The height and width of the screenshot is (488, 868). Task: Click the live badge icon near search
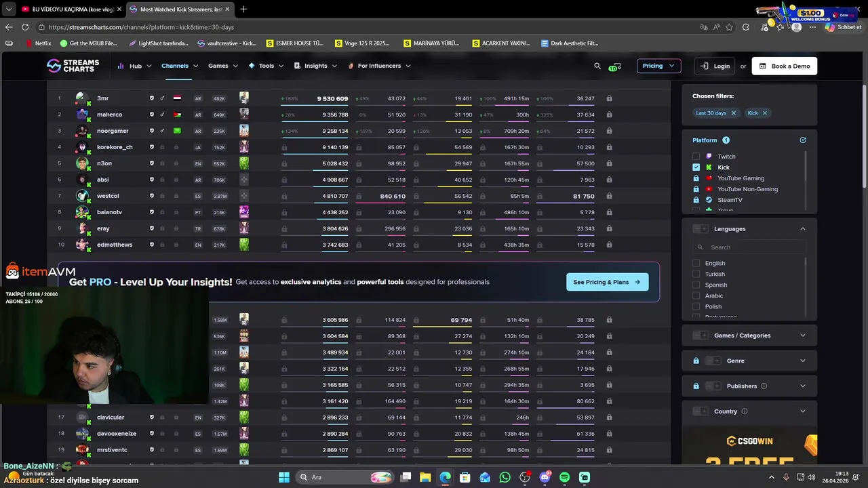coord(614,66)
